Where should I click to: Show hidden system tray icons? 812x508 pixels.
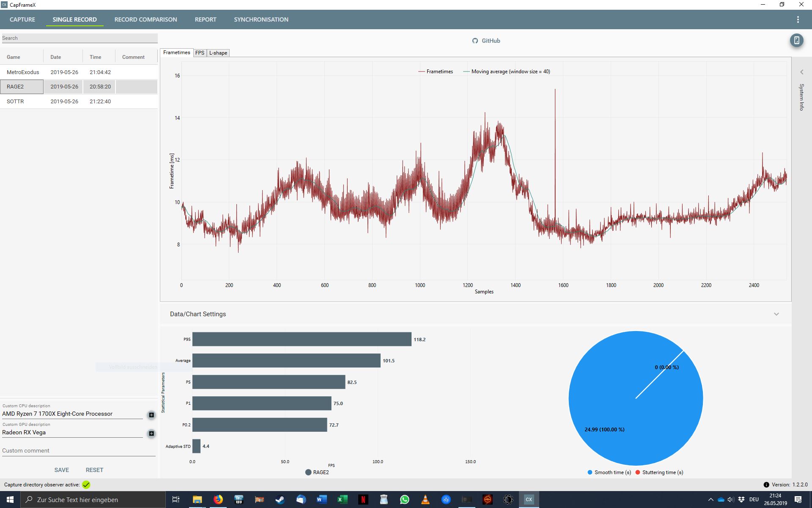click(710, 500)
